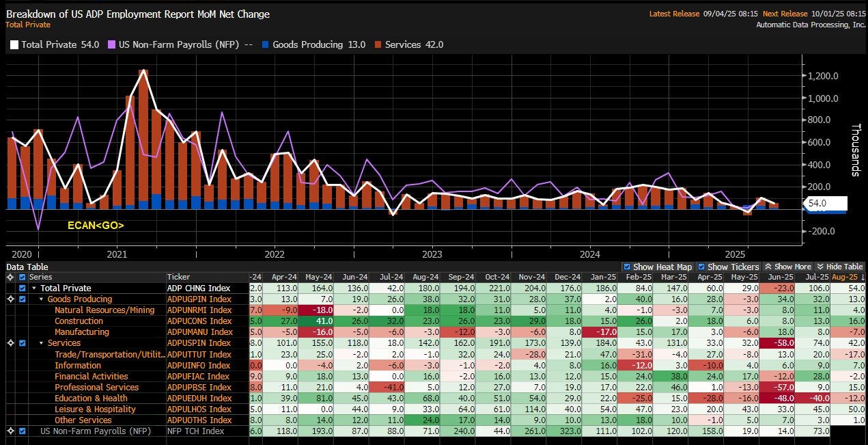Image resolution: width=868 pixels, height=445 pixels.
Task: Click Professional Services Jul-24 cell showing -41.0
Action: pyautogui.click(x=387, y=387)
